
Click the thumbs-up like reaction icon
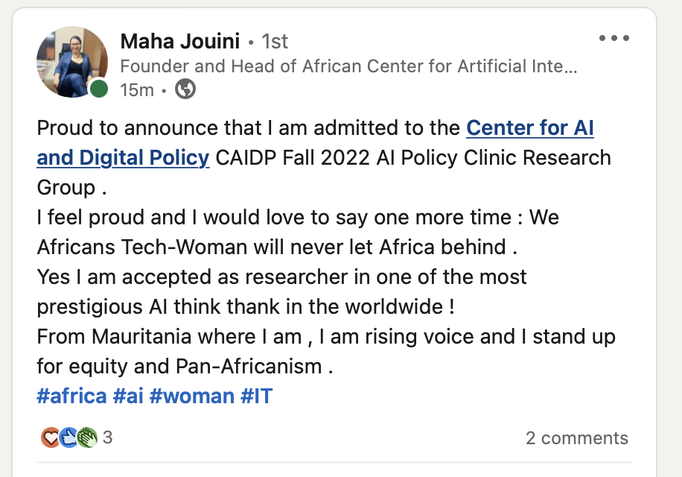69,437
